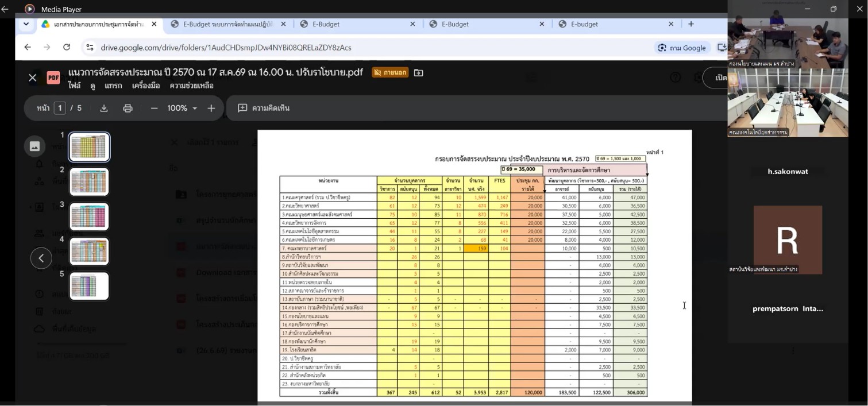
Task: Open a new browser tab
Action: [691, 24]
